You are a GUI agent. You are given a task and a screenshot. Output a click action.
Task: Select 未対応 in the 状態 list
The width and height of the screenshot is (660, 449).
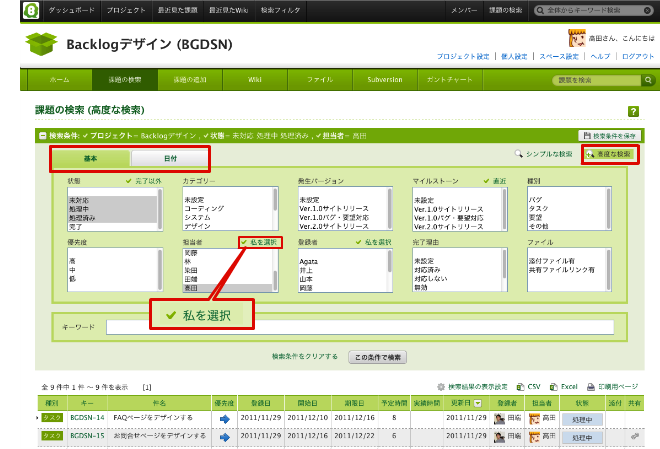click(x=112, y=200)
